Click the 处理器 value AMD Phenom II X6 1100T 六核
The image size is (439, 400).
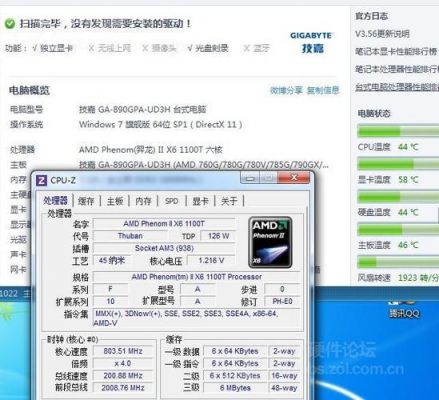(x=150, y=150)
